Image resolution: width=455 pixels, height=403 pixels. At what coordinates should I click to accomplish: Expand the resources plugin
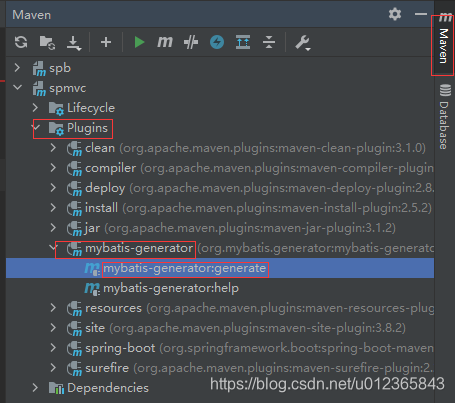tap(53, 308)
